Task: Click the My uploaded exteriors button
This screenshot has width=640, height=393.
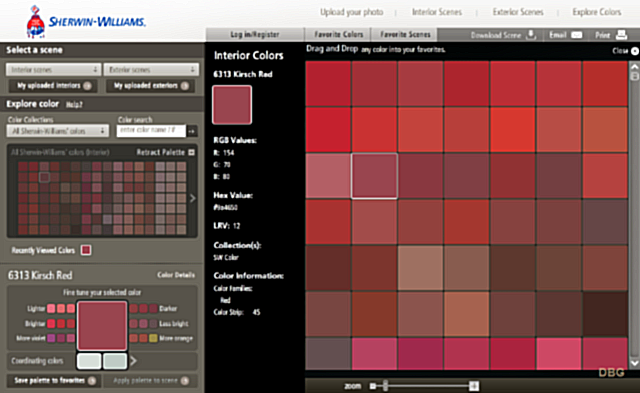Action: [151, 86]
